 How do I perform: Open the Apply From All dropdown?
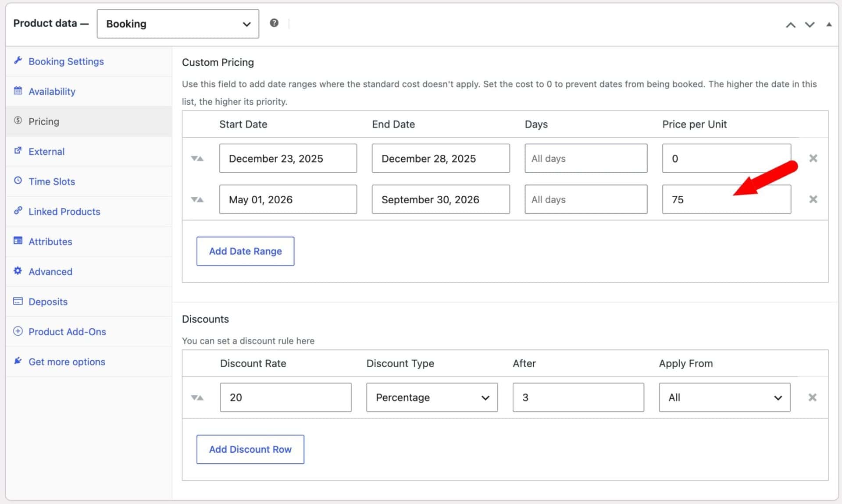click(x=724, y=398)
